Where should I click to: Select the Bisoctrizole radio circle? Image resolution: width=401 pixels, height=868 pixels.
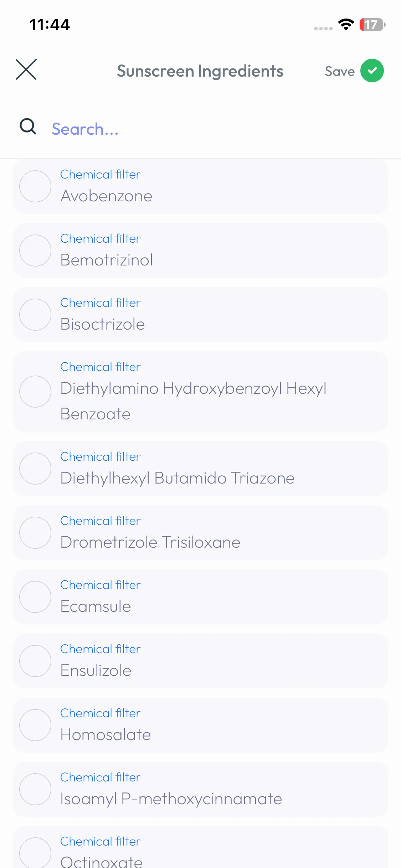35,315
